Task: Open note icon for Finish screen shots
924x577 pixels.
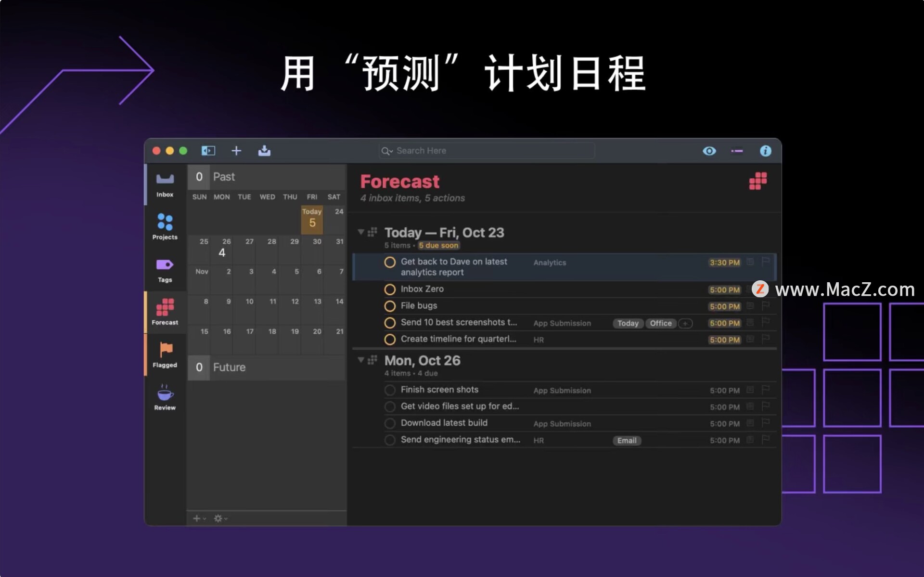Action: coord(750,389)
